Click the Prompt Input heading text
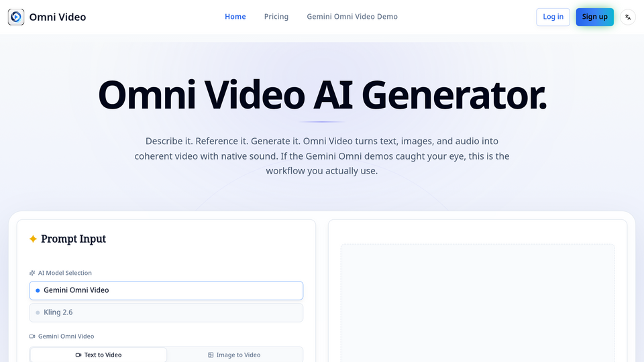The width and height of the screenshot is (644, 362). pyautogui.click(x=74, y=239)
